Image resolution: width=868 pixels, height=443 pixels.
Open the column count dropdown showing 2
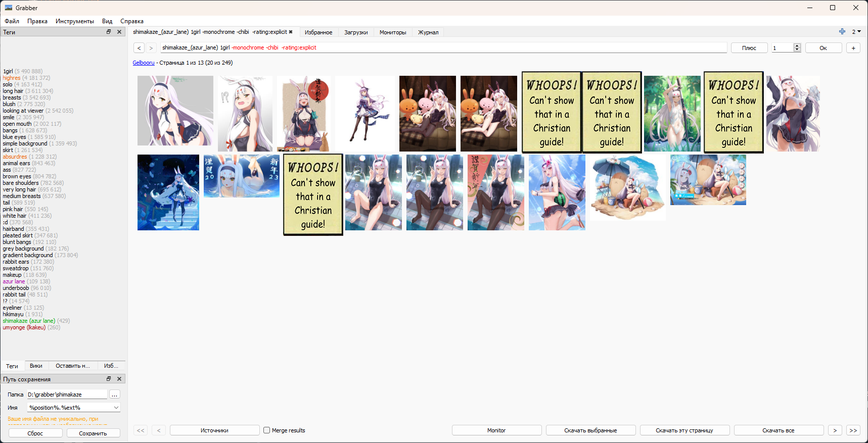856,31
